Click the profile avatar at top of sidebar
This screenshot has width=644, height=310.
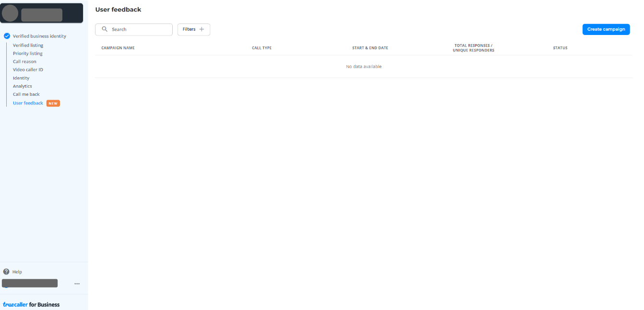10,14
